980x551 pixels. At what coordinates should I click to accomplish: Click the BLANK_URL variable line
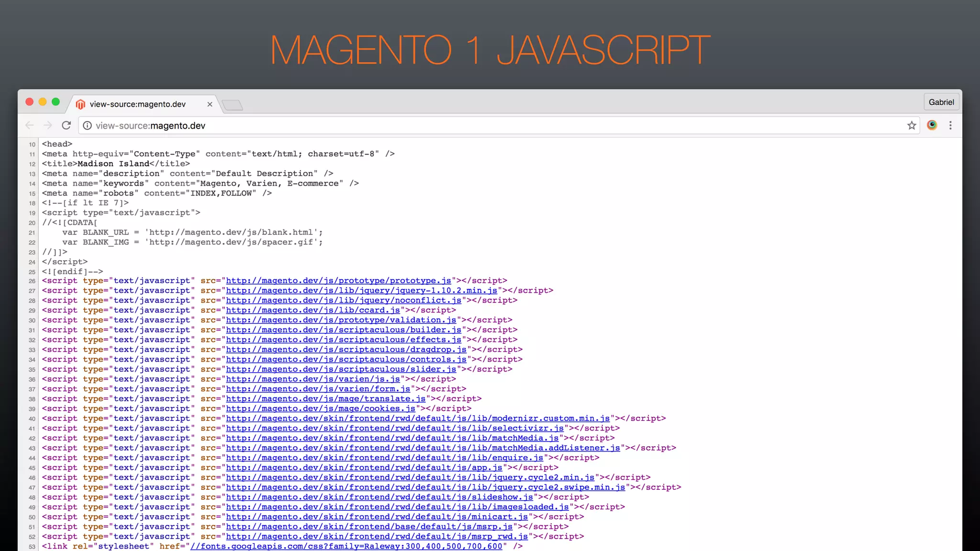click(x=192, y=232)
